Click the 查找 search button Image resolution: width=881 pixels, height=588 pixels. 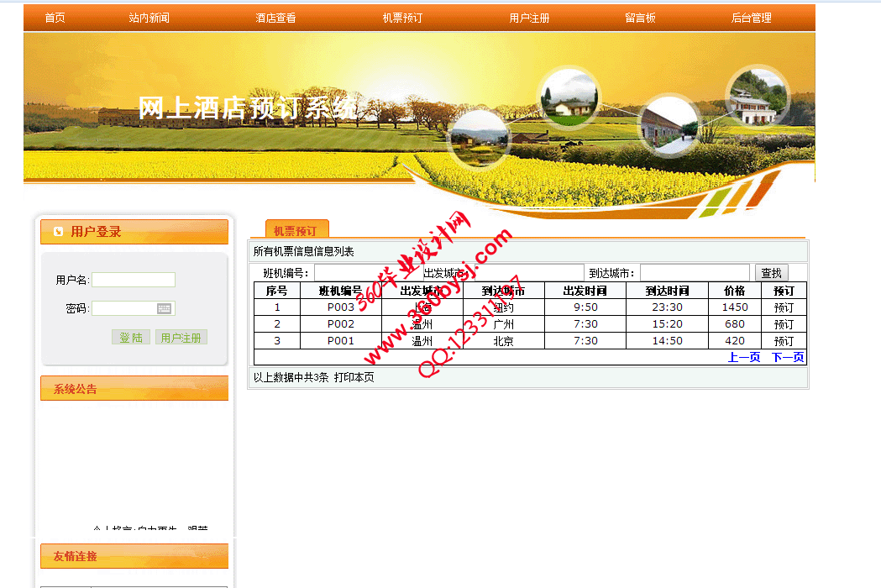[x=772, y=273]
